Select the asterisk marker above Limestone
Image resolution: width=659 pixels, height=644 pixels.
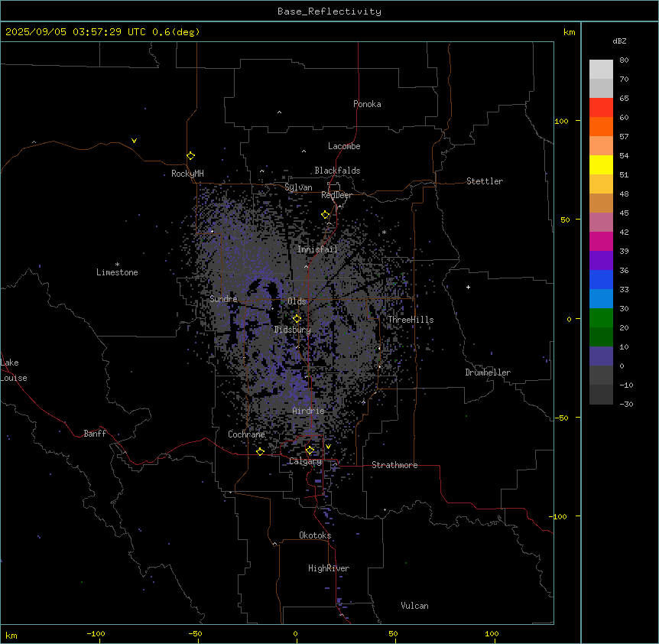tap(117, 265)
